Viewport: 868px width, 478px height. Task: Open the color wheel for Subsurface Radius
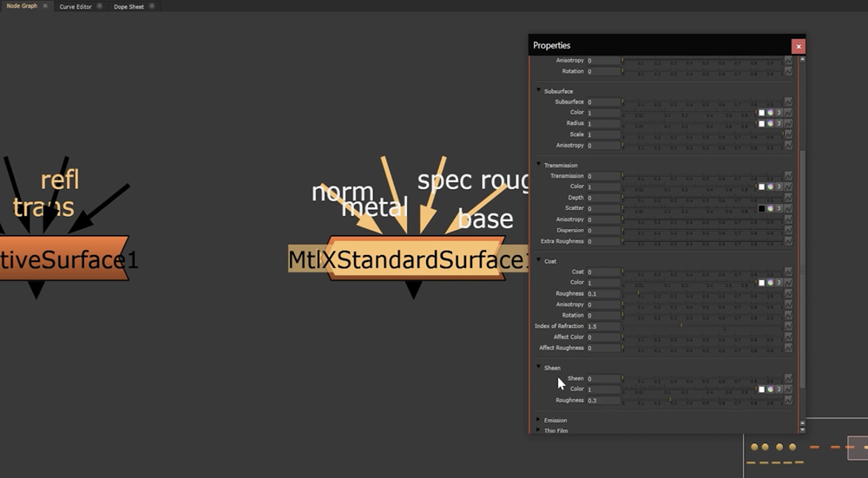click(x=770, y=124)
